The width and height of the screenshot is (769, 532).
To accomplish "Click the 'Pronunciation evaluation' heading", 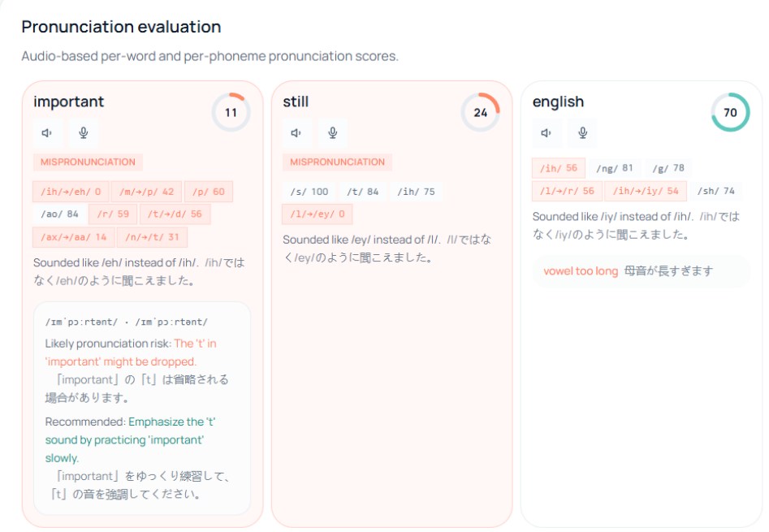I will (121, 27).
